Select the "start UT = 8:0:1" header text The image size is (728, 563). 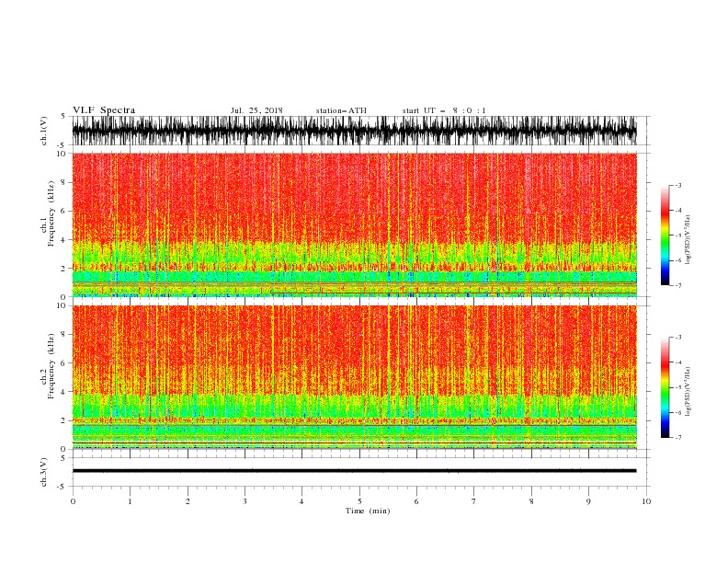(x=444, y=110)
